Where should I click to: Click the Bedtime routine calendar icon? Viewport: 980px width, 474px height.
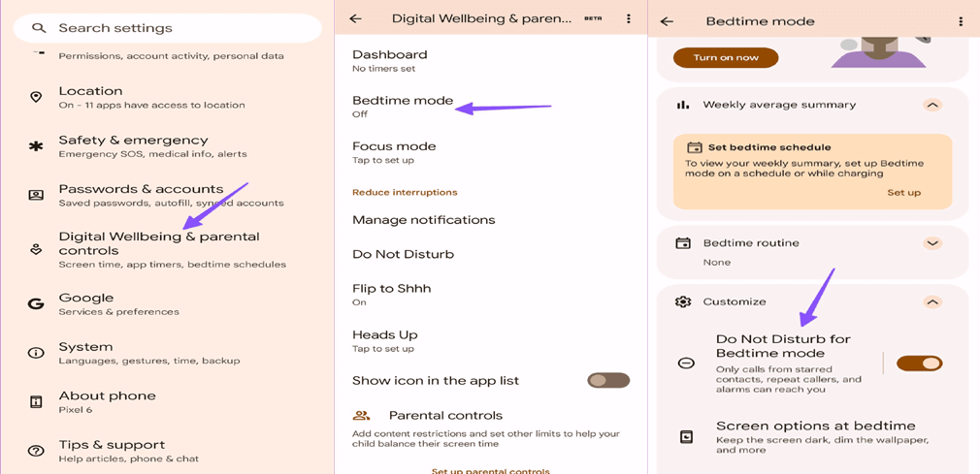pyautogui.click(x=683, y=243)
